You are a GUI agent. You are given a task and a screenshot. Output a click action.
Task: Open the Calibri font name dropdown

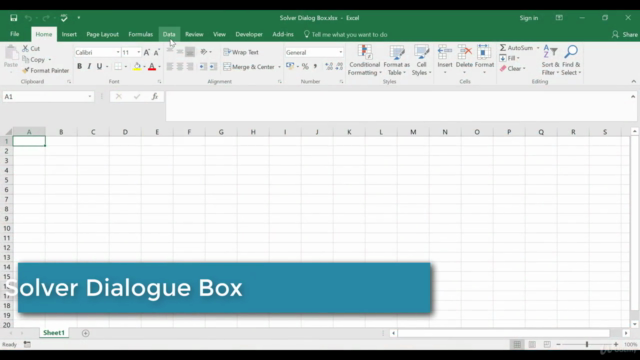click(x=118, y=52)
